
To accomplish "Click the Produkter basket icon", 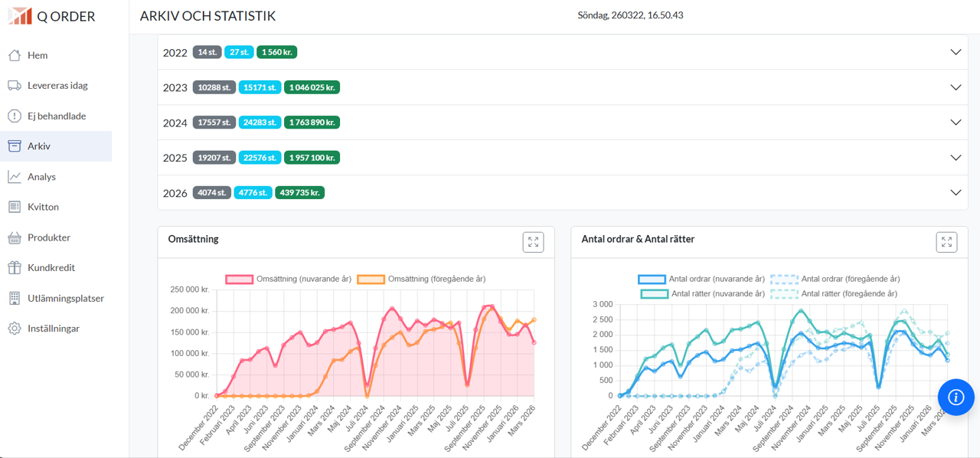I will coord(14,237).
